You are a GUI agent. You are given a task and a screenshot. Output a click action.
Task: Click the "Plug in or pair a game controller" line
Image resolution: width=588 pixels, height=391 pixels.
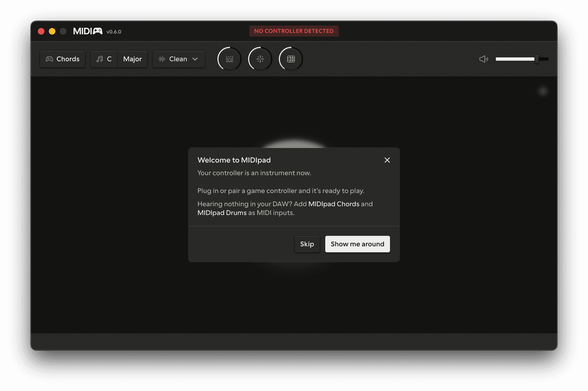point(281,191)
